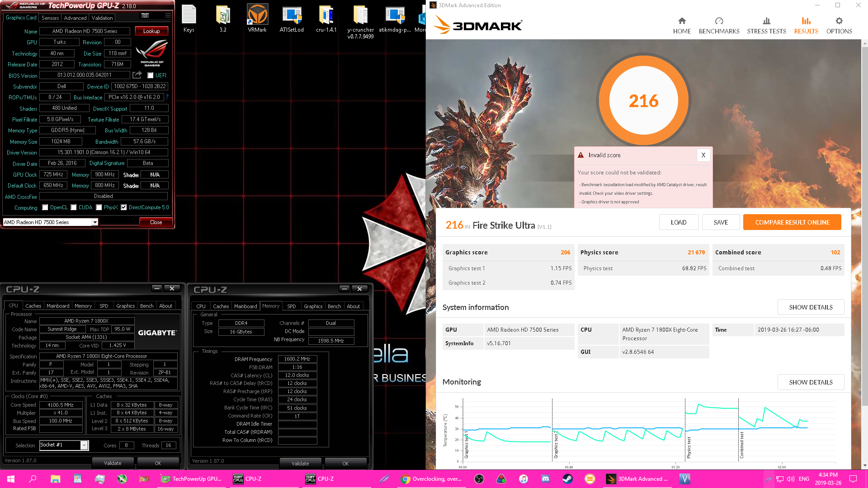Switch to Chrome Overclocking window on taskbar
Screen dimensions: 868x488
432,479
